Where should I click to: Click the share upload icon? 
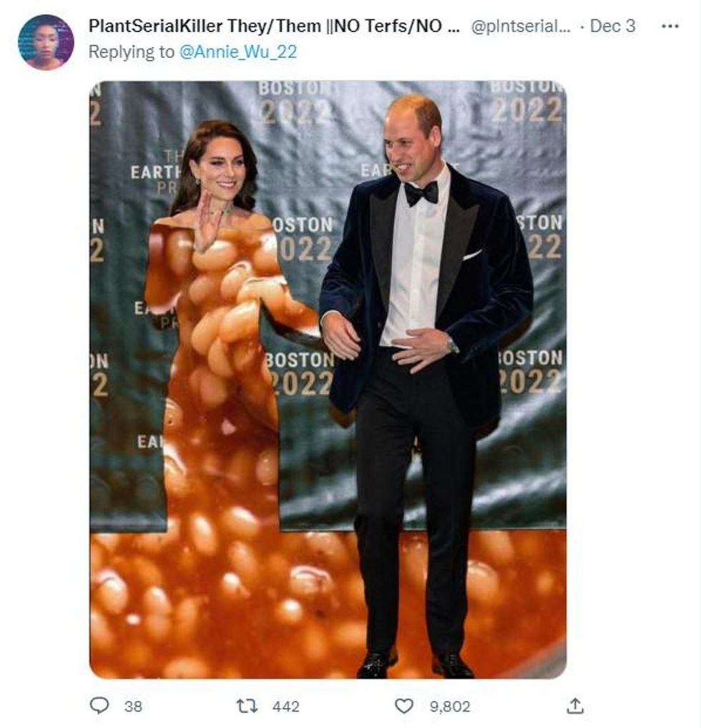point(574,706)
